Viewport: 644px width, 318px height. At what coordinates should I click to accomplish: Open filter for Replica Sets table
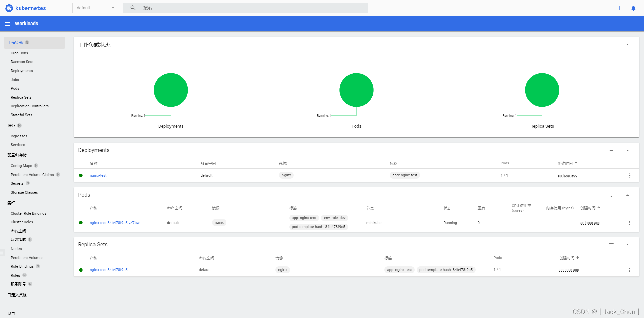pyautogui.click(x=611, y=245)
